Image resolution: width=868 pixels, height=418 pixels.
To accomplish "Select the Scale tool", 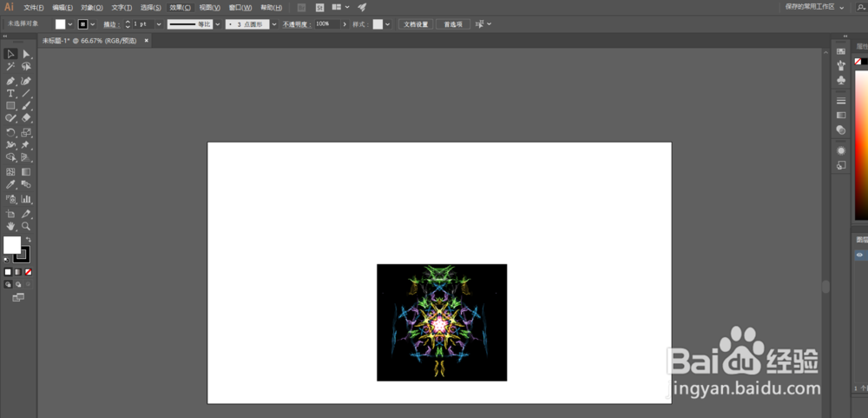I will tap(26, 132).
